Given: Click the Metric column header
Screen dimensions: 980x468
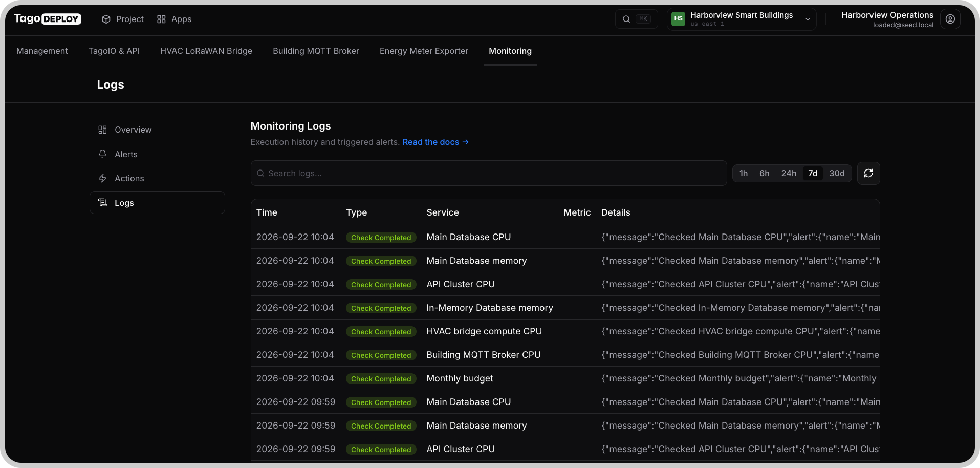Looking at the screenshot, I should point(577,212).
